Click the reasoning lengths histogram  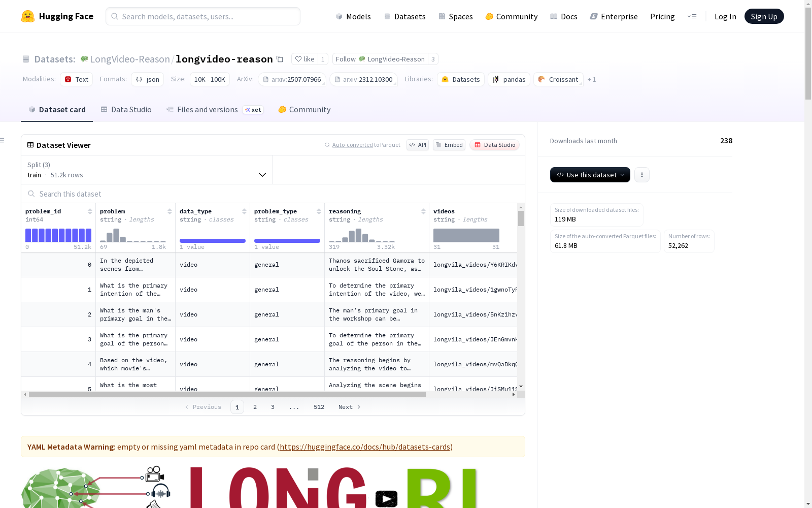(x=362, y=235)
